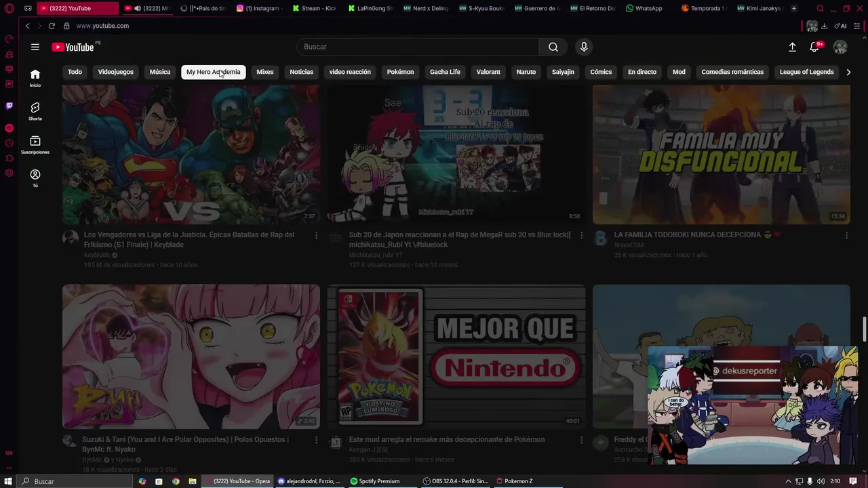Open YouTube notifications bell

(x=814, y=47)
